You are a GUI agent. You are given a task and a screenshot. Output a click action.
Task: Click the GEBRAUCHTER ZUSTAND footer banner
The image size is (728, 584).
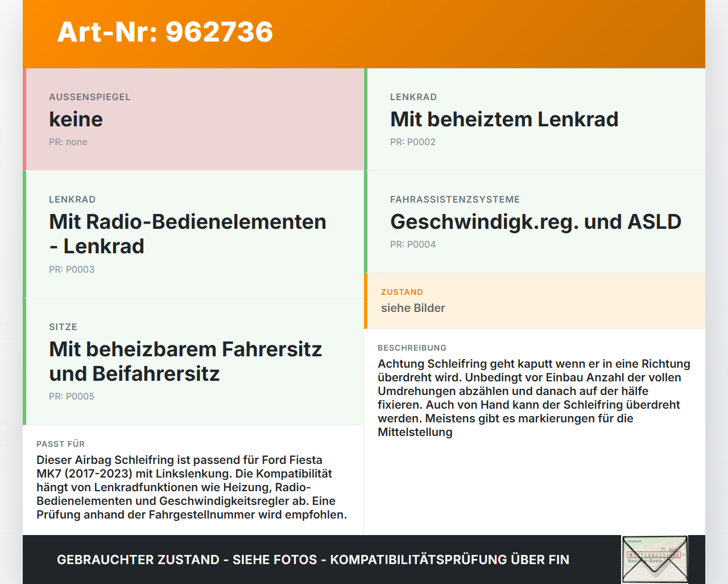[x=313, y=560]
